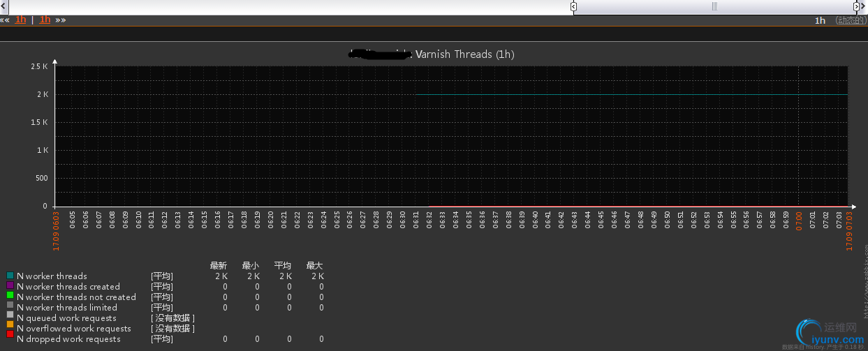Viewport: 868px width, 351px height.
Task: Click [没有数据] beside N overflowed work requests
Action: pos(173,329)
